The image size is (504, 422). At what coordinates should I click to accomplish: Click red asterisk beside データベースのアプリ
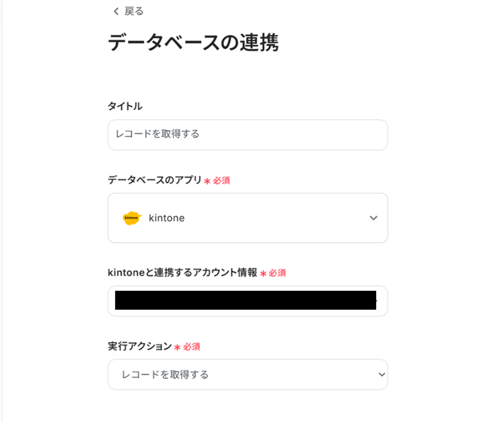pos(207,181)
